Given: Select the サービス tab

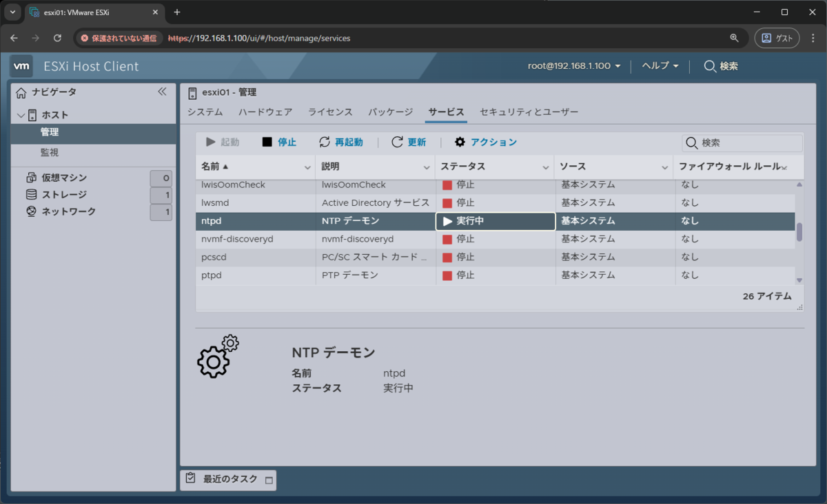Looking at the screenshot, I should pyautogui.click(x=446, y=112).
